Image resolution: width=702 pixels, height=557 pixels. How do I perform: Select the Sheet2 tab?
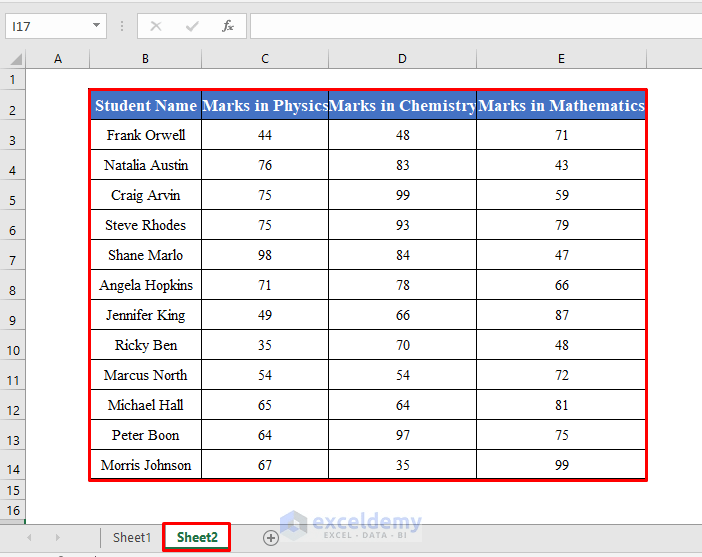tap(197, 537)
